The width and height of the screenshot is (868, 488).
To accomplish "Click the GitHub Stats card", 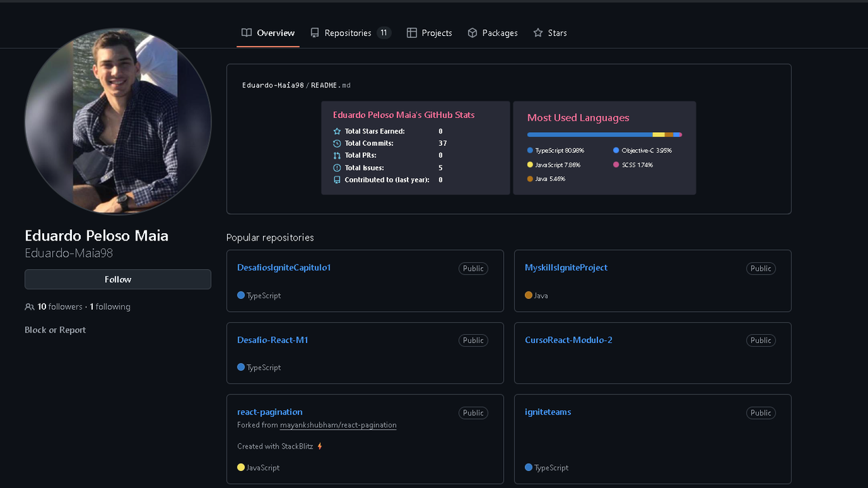I will (416, 148).
